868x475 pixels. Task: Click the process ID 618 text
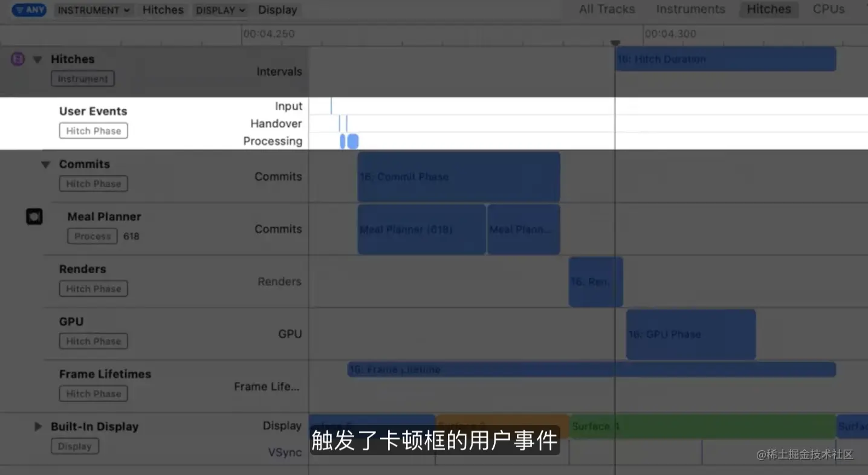tap(131, 236)
